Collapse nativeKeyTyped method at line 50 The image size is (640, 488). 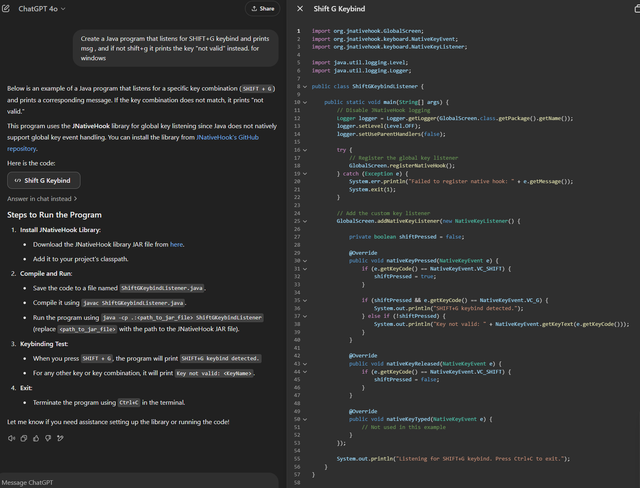pyautogui.click(x=305, y=419)
